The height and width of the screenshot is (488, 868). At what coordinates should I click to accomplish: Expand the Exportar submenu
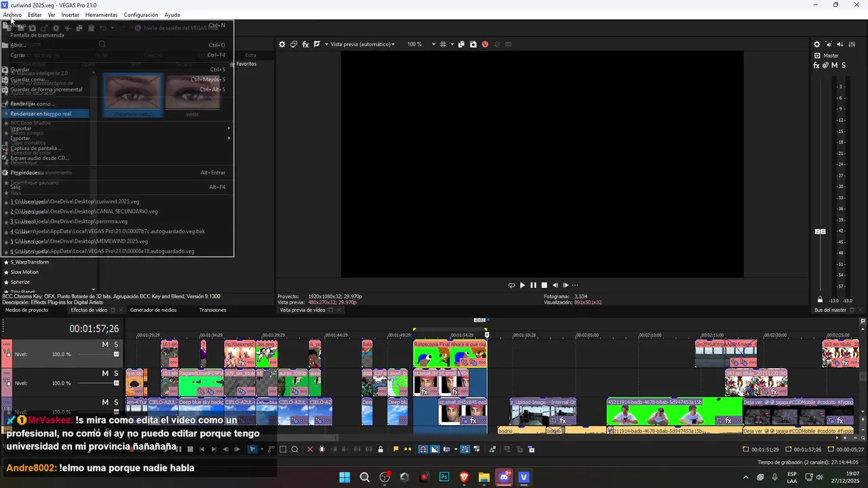(118, 138)
